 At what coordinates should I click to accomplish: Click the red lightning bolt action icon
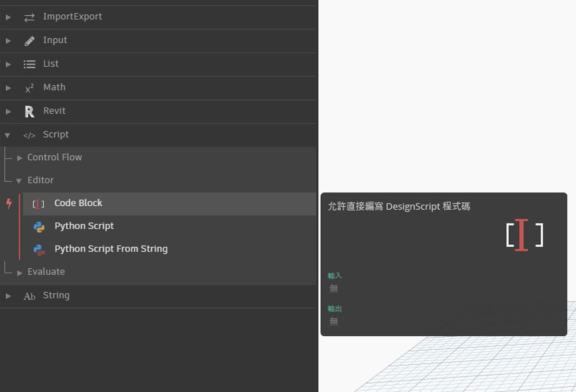click(x=9, y=203)
